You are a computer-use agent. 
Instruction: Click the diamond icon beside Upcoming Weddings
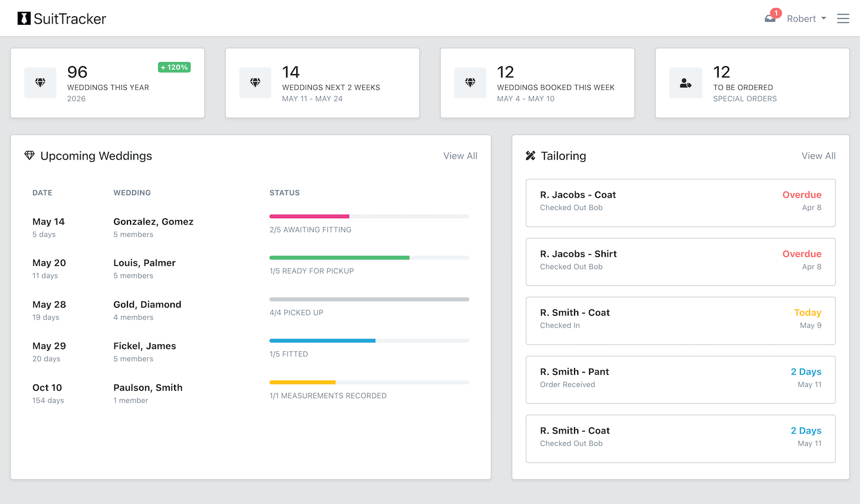coord(30,156)
